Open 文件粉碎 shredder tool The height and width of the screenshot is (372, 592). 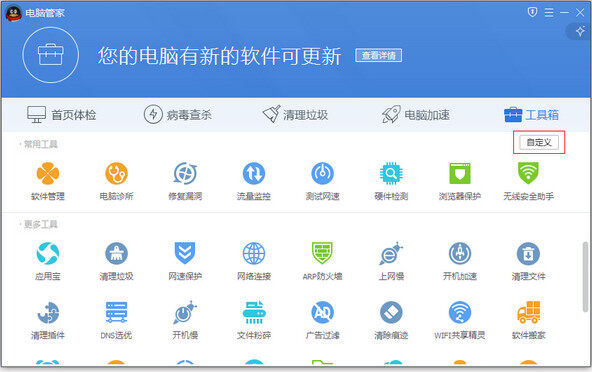tap(254, 320)
